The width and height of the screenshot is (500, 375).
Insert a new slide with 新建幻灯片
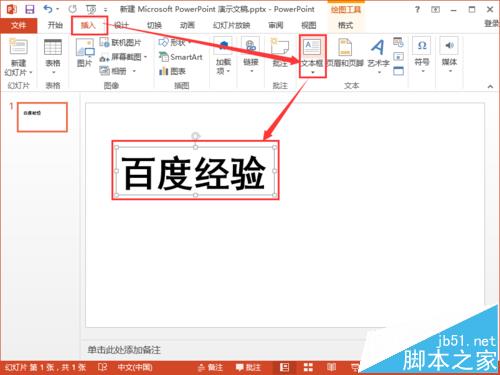[x=18, y=57]
